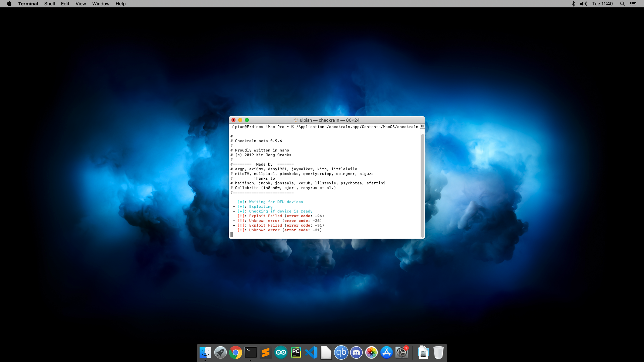The height and width of the screenshot is (362, 644).
Task: Click 'Exploit Failed (error code: -26)' line
Action: 278,216
